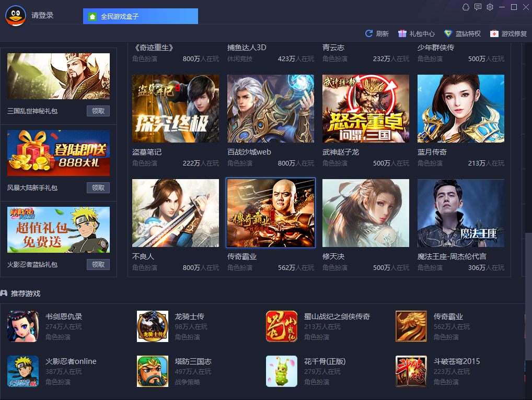Open the notification bell icon in title bar

click(466, 7)
